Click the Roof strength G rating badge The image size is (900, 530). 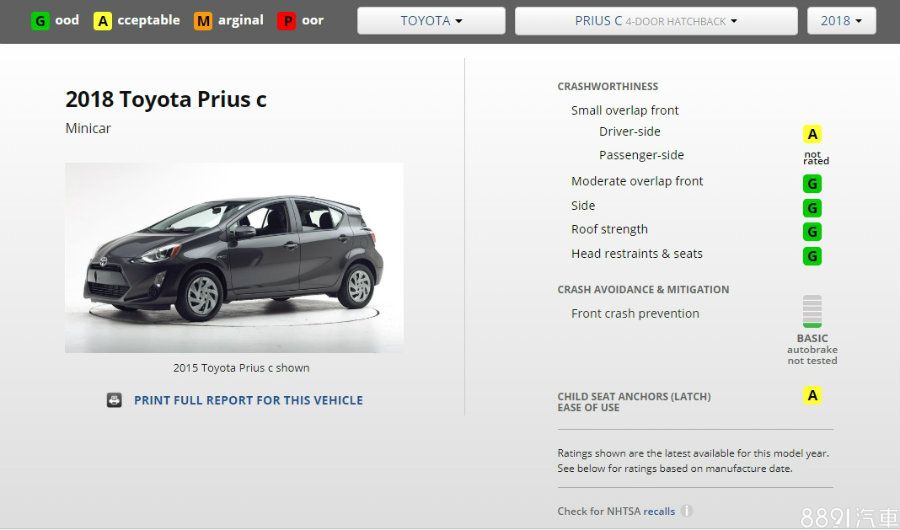point(812,231)
